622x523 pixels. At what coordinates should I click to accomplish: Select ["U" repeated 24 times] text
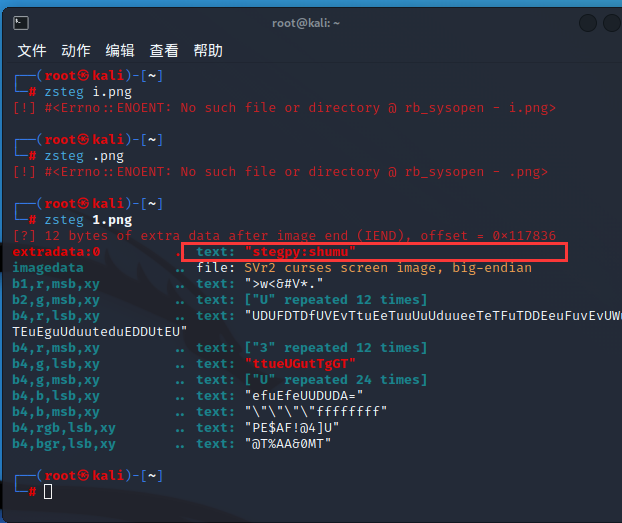point(336,380)
